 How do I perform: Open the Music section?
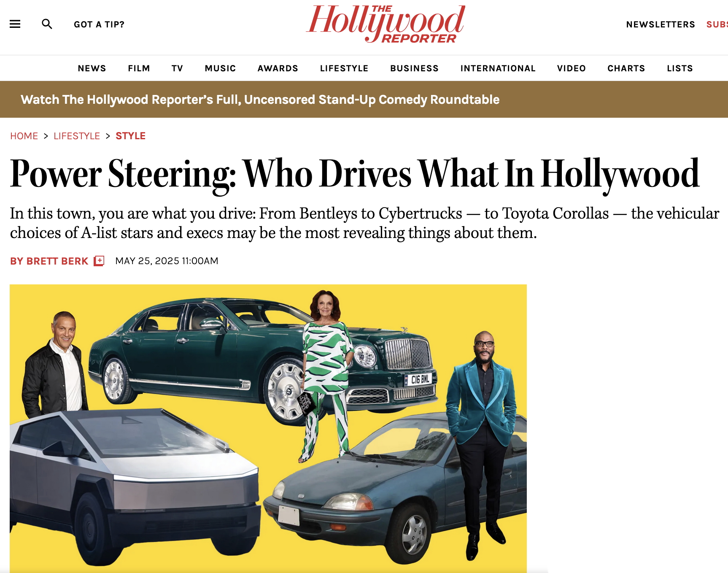220,68
